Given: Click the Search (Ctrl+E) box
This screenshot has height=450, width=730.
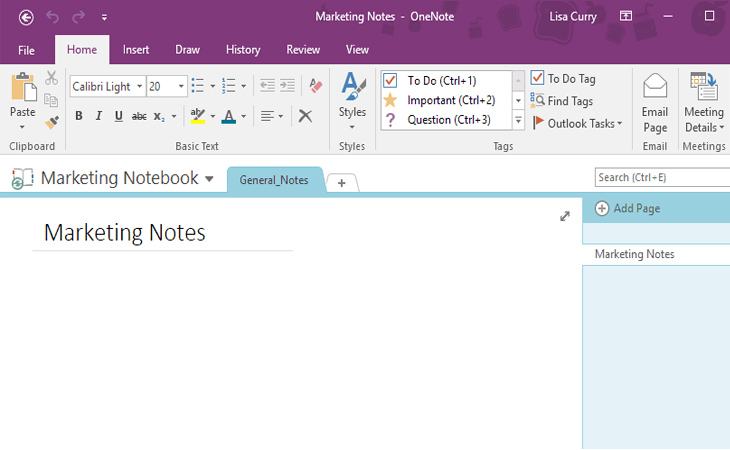Looking at the screenshot, I should coord(662,177).
